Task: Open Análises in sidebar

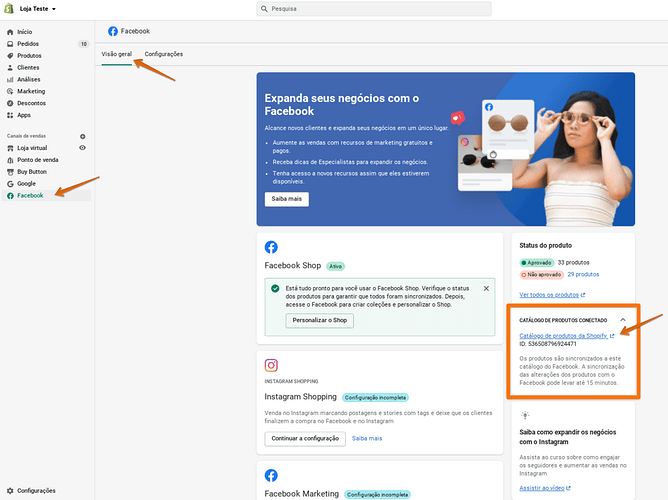Action: (29, 80)
